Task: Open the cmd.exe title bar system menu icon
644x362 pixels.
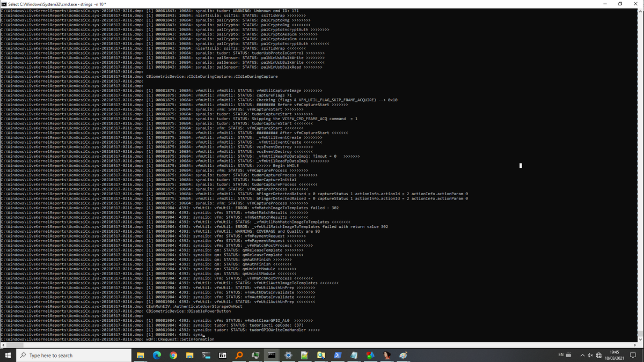Action: click(x=4, y=4)
